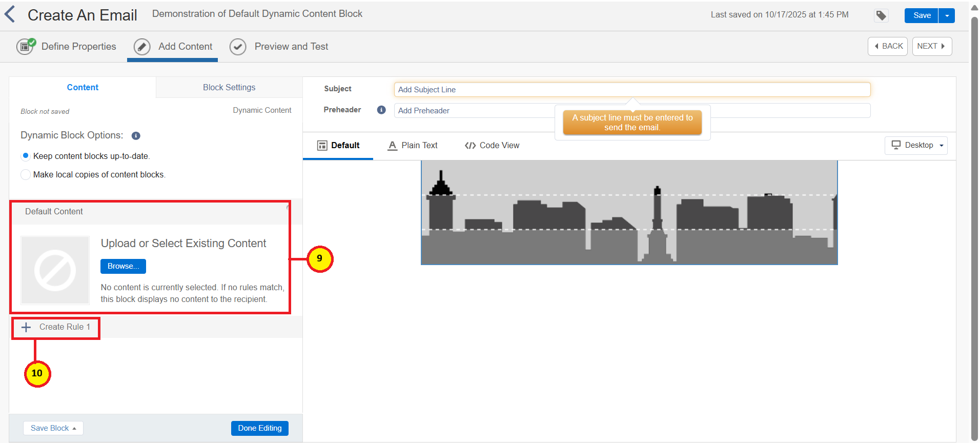Viewport: 980px width, 443px height.
Task: Expand the Desktop preview dropdown
Action: [x=916, y=145]
